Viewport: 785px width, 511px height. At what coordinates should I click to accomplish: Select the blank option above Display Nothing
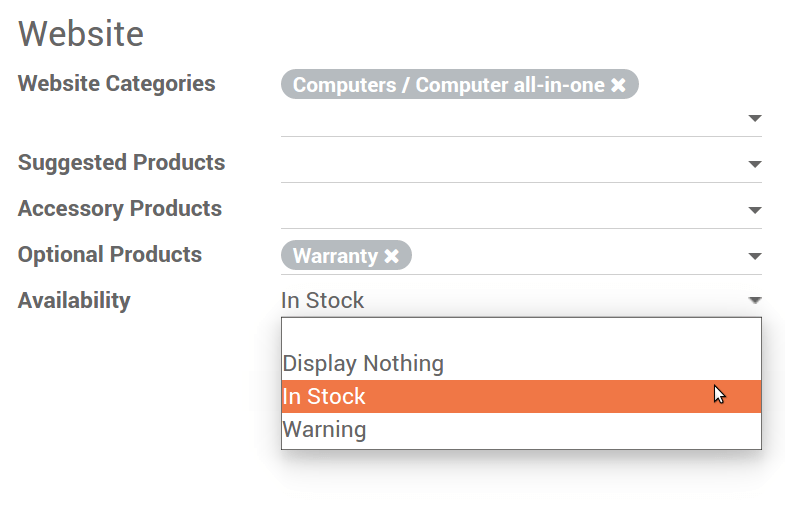(520, 333)
